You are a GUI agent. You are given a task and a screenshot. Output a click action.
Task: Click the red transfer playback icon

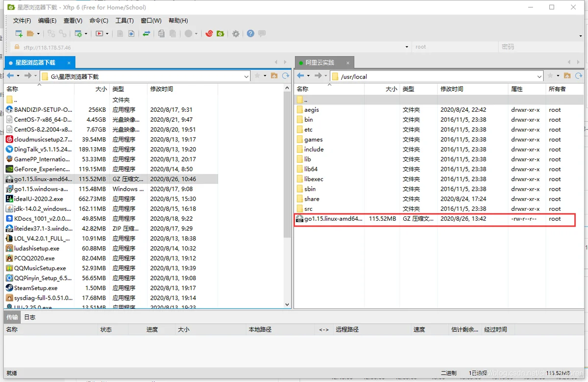pos(100,33)
